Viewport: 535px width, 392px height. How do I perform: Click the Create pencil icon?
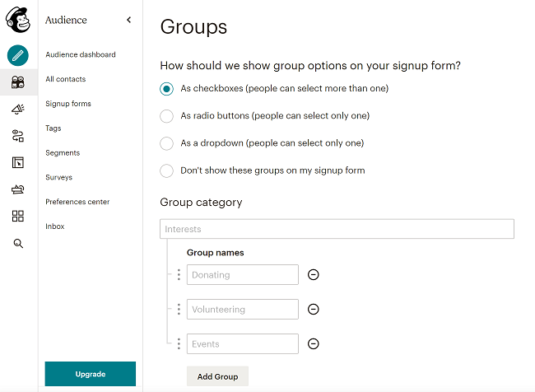coord(18,55)
